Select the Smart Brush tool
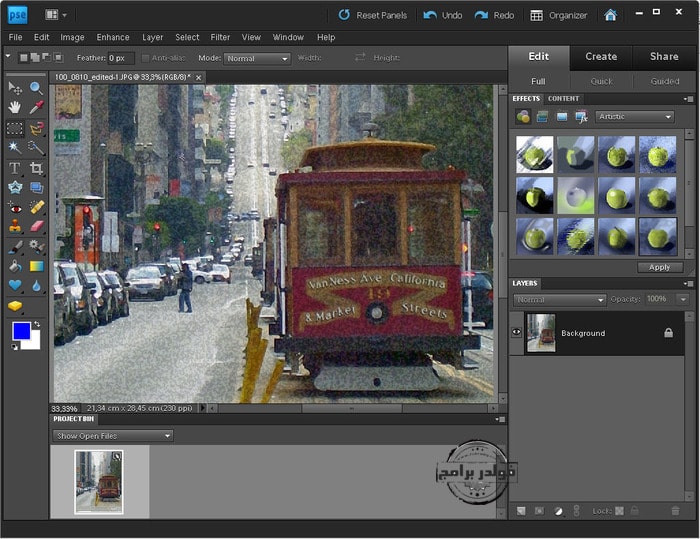The width and height of the screenshot is (700, 539). 36,247
